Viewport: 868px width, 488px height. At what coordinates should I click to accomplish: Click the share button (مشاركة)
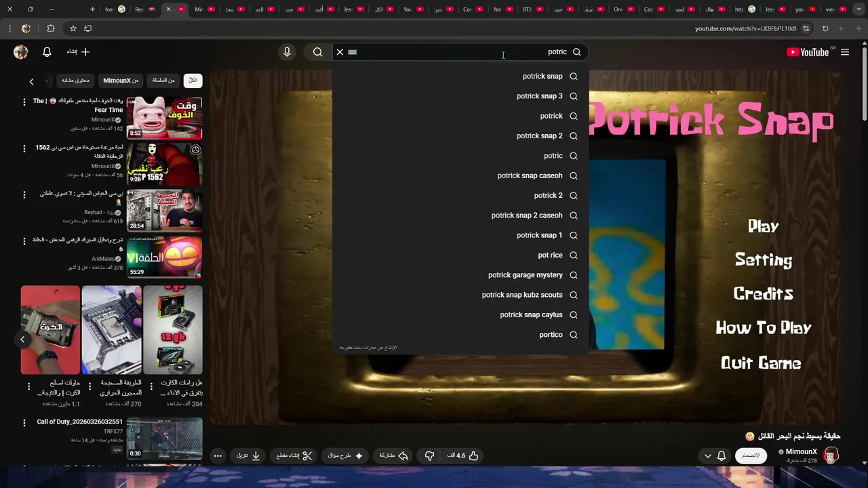393,455
